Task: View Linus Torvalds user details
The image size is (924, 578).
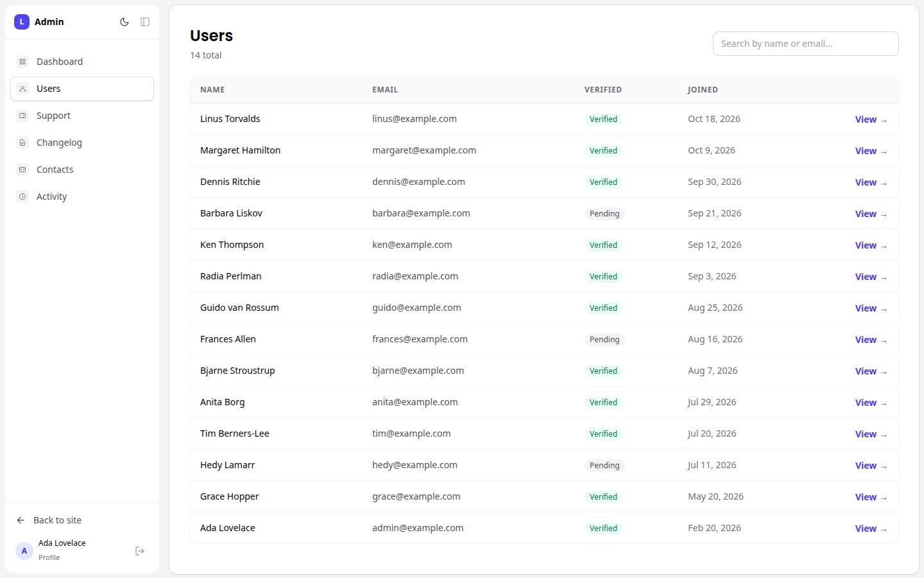Action: [x=871, y=119]
